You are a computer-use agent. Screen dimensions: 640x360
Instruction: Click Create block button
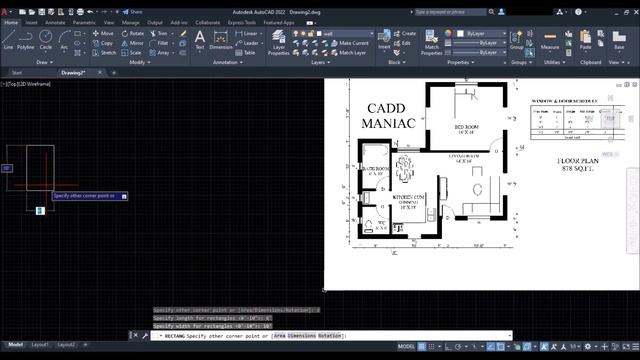coord(405,33)
